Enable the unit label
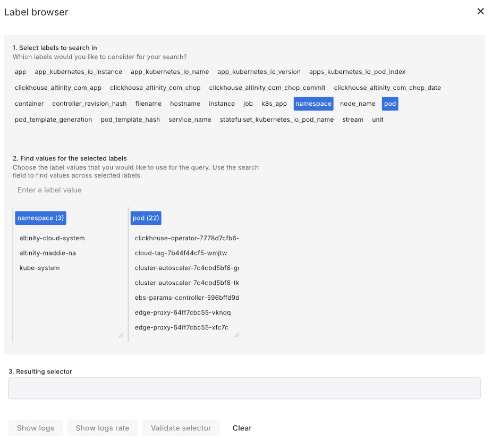The width and height of the screenshot is (492, 448). [377, 120]
